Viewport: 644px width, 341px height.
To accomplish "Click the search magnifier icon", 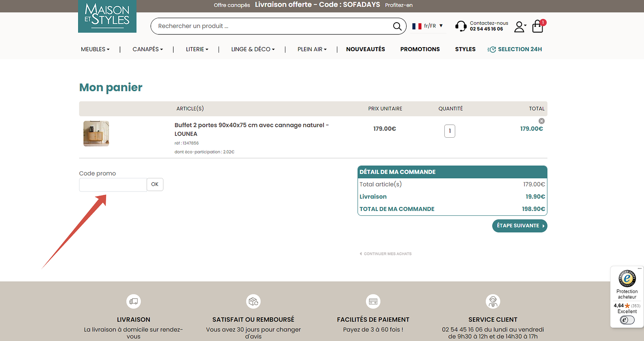I will pos(397,26).
